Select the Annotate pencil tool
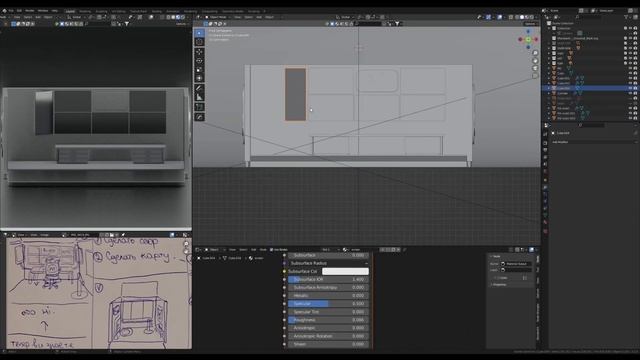 click(199, 88)
